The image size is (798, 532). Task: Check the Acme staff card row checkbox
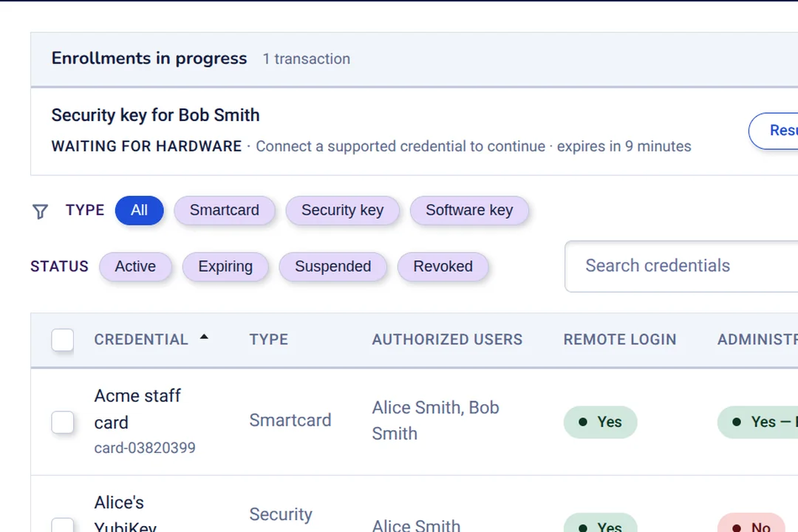[x=63, y=422]
